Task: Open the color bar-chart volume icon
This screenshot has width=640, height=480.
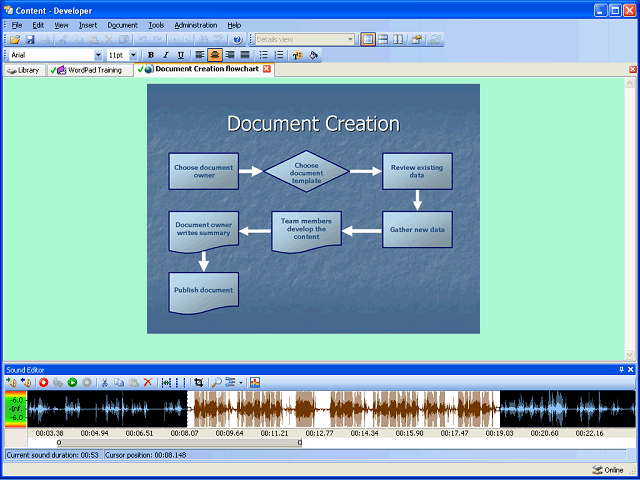Action: pos(255,382)
